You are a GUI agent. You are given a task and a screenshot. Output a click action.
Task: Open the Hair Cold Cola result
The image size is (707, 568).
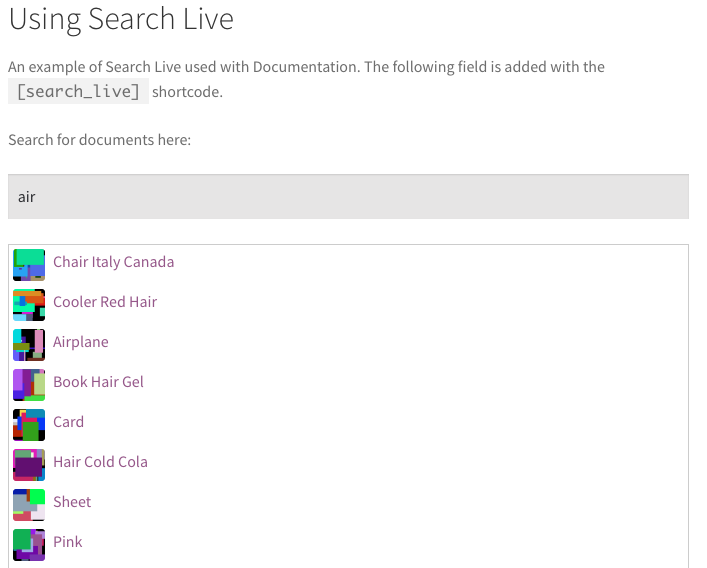click(x=101, y=462)
